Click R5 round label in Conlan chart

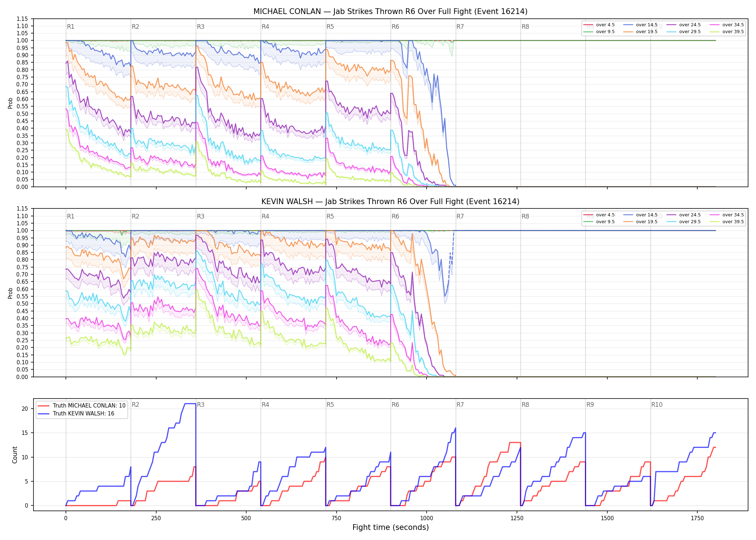click(x=330, y=27)
